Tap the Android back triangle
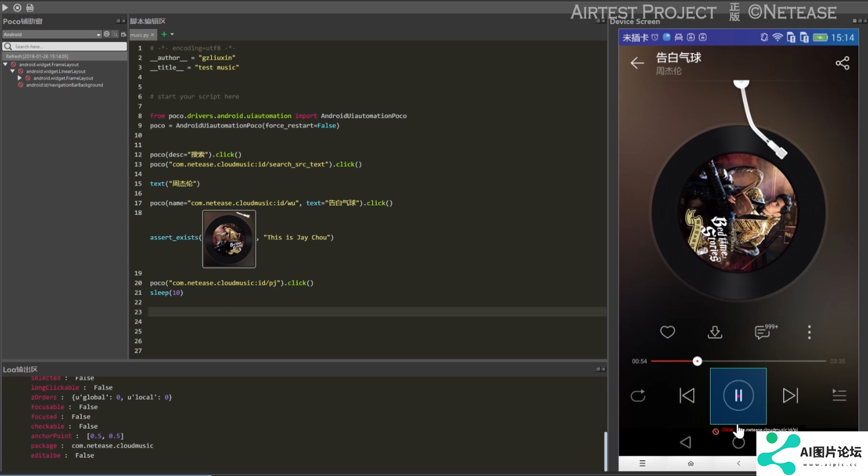 click(x=685, y=443)
